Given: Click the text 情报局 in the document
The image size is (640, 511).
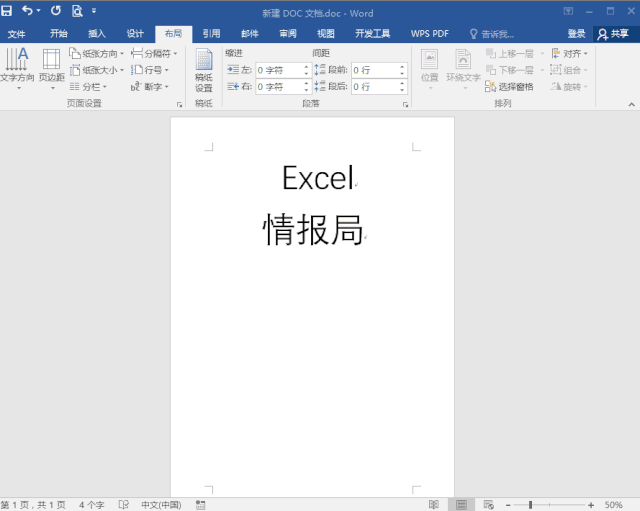Looking at the screenshot, I should tap(313, 230).
